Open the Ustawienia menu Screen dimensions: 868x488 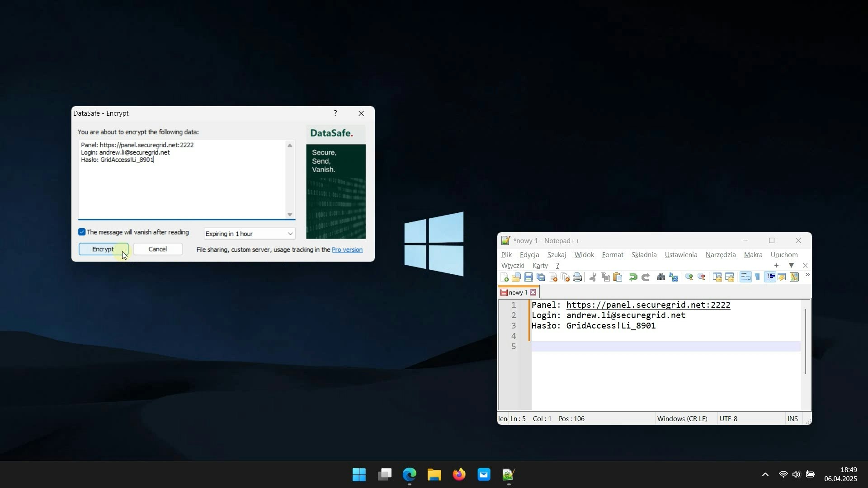pos(681,255)
